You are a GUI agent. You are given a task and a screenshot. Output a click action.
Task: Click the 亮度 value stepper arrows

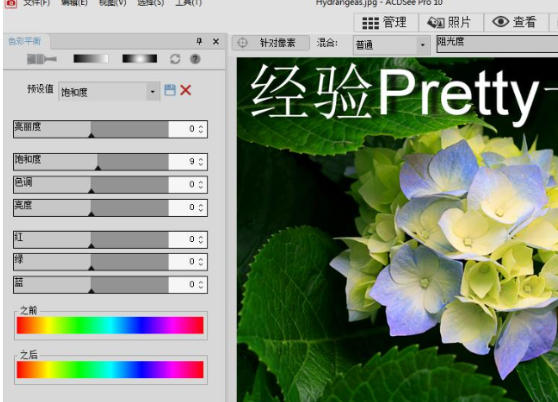pos(201,208)
